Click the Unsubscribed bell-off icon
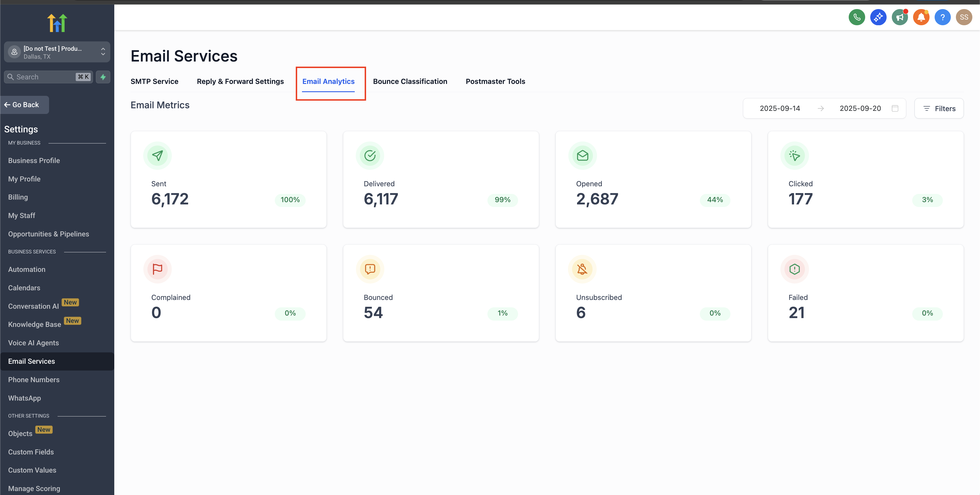 tap(582, 269)
